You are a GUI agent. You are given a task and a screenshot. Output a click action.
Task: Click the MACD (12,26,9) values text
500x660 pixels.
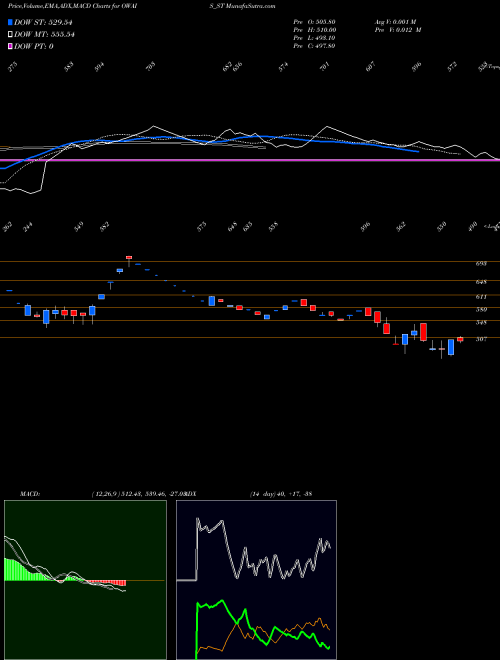[x=138, y=494]
